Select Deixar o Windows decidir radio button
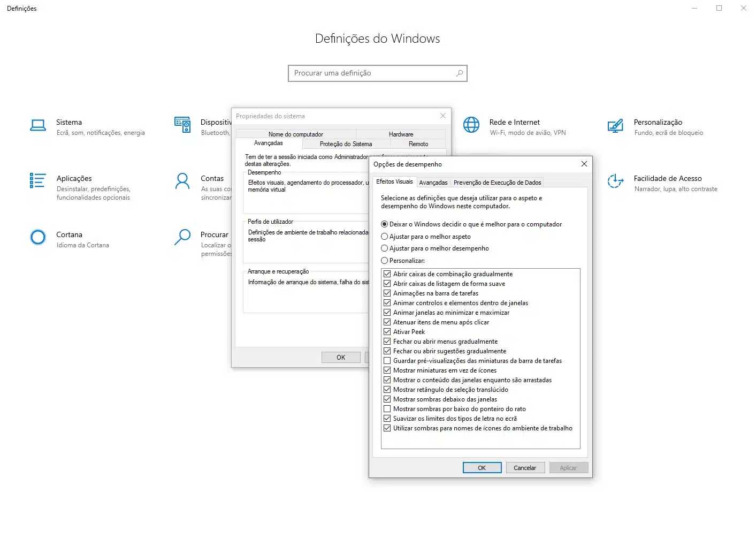756x546 pixels. (384, 224)
